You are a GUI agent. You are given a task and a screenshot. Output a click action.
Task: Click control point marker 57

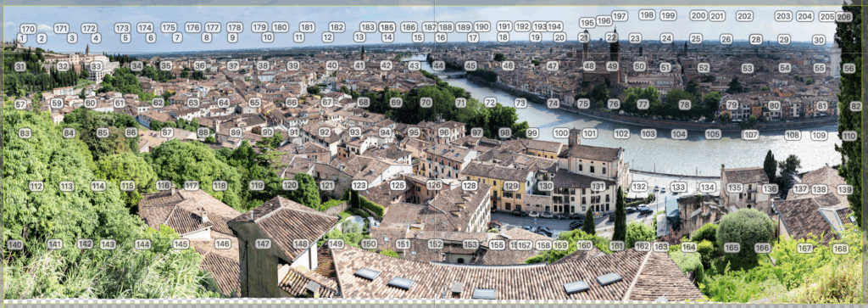click(20, 104)
